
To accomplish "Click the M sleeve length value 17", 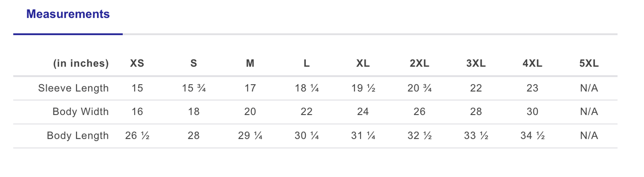I will point(250,88).
